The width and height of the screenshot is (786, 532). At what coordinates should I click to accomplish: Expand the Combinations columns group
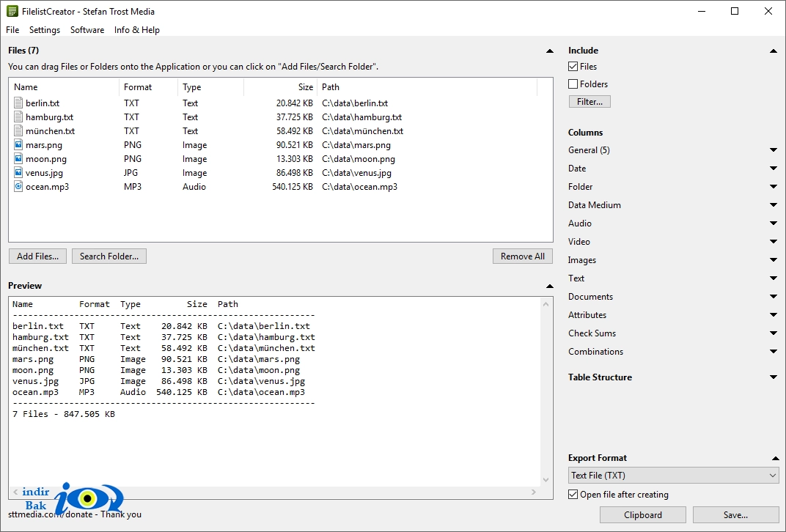[773, 351]
